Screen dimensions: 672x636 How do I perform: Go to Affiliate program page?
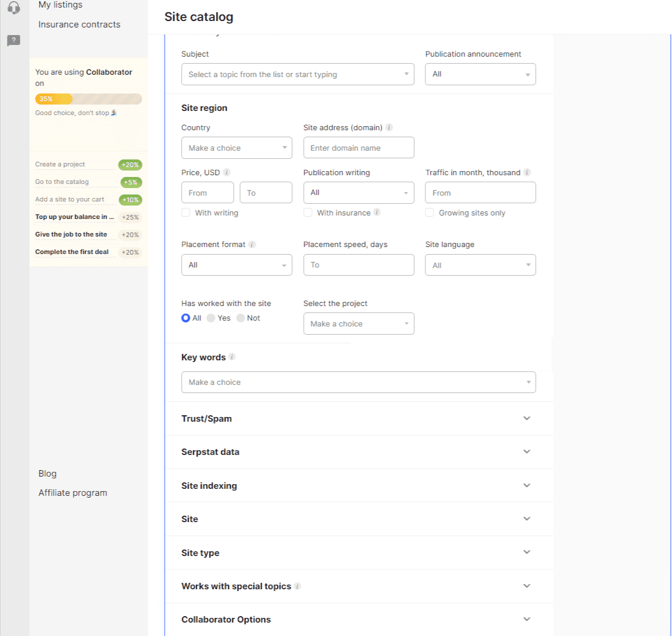tap(72, 493)
